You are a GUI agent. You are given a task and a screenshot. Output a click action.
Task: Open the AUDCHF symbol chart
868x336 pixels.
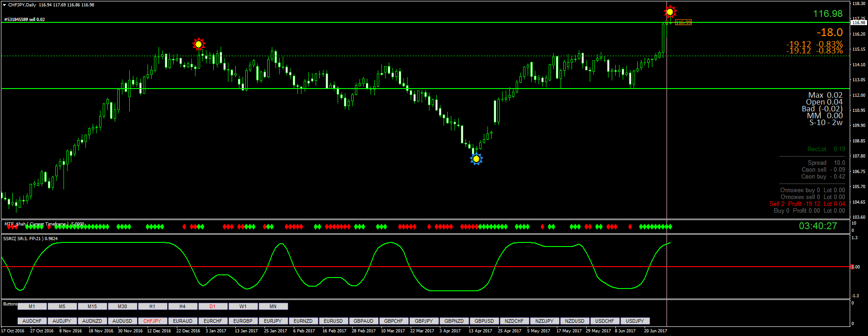tap(32, 321)
